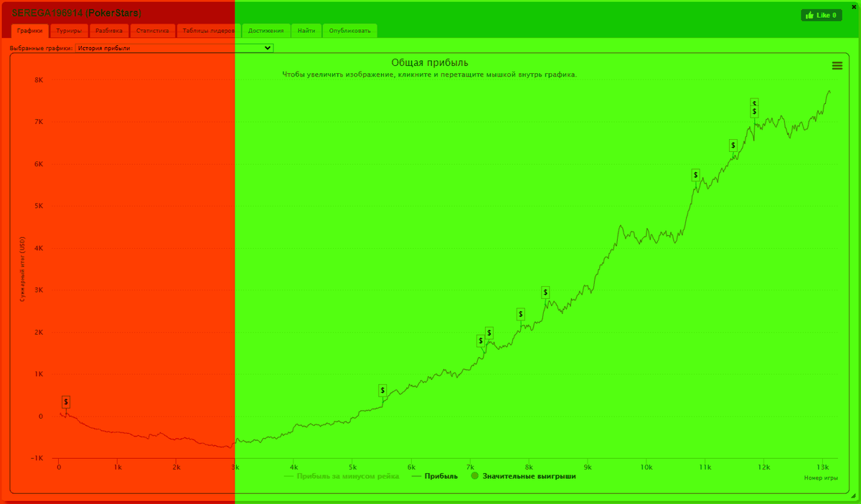
Task: Click the 'Выбранные графики:' label
Action: (x=42, y=48)
